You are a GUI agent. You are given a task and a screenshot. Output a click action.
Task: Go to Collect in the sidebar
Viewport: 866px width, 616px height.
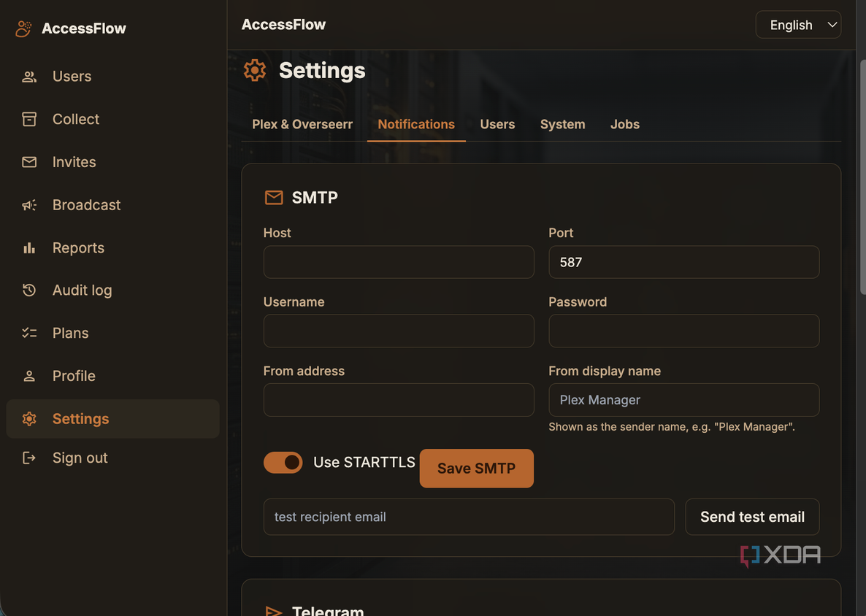(x=112, y=119)
